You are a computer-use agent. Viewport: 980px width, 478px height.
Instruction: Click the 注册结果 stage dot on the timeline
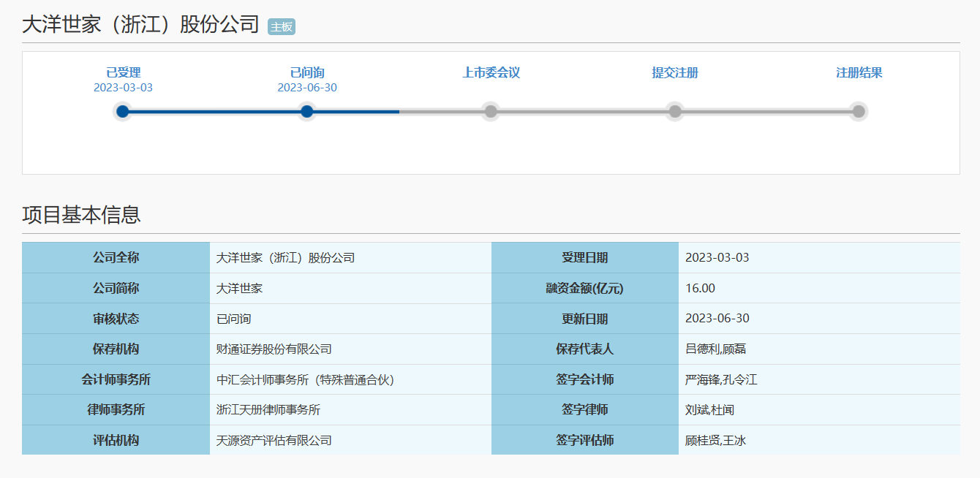click(x=859, y=112)
